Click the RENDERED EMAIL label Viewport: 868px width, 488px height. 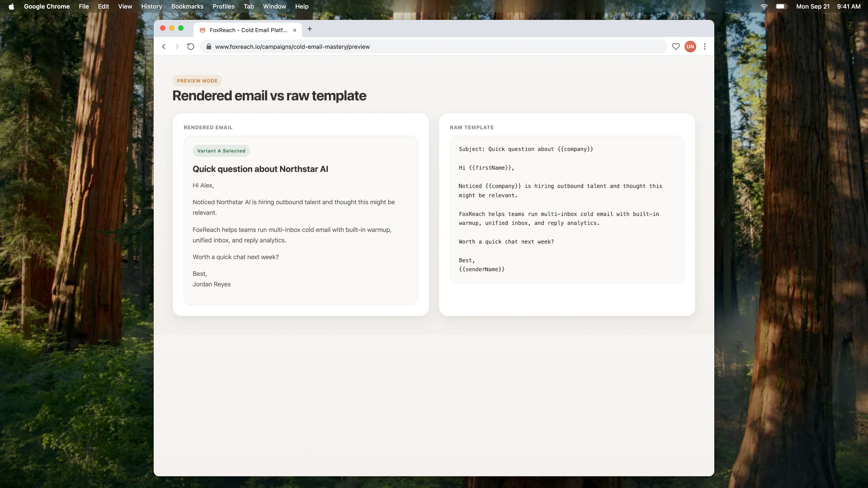208,127
